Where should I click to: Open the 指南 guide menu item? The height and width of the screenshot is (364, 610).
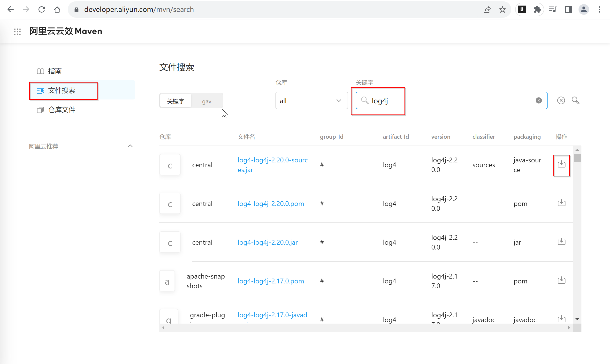click(55, 71)
